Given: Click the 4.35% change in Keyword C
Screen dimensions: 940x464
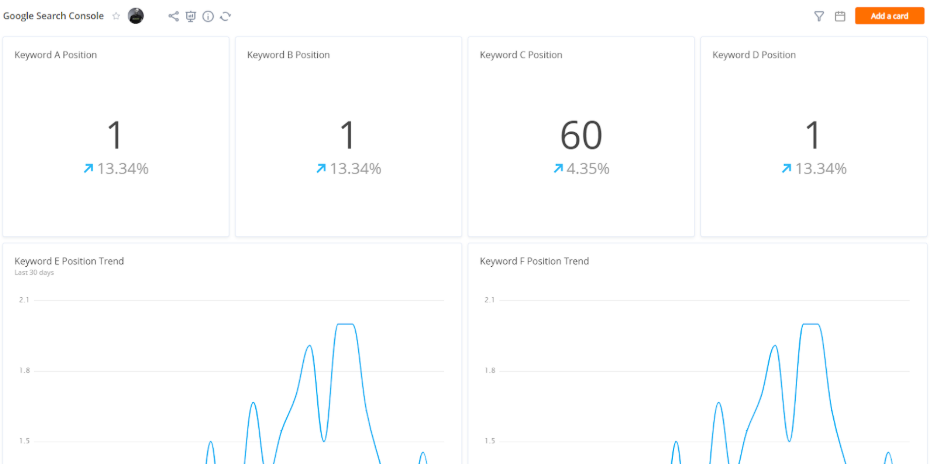Looking at the screenshot, I should [588, 169].
